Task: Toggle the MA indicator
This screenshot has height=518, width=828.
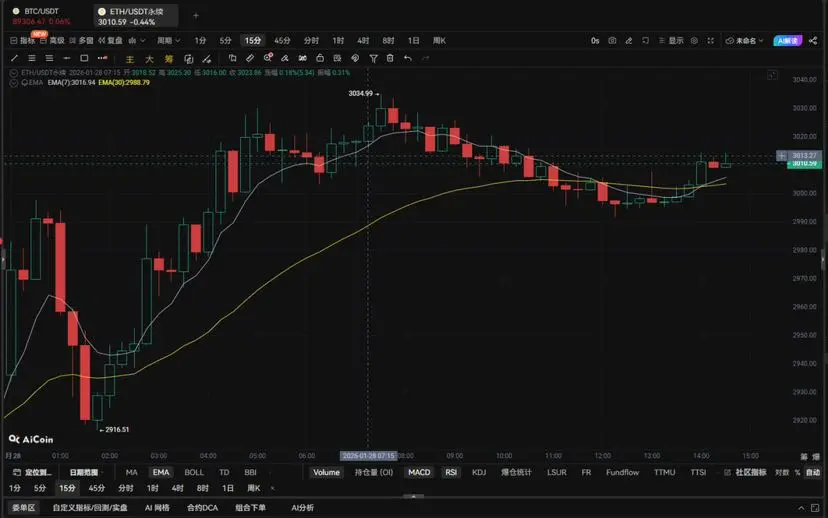Action: pos(131,472)
